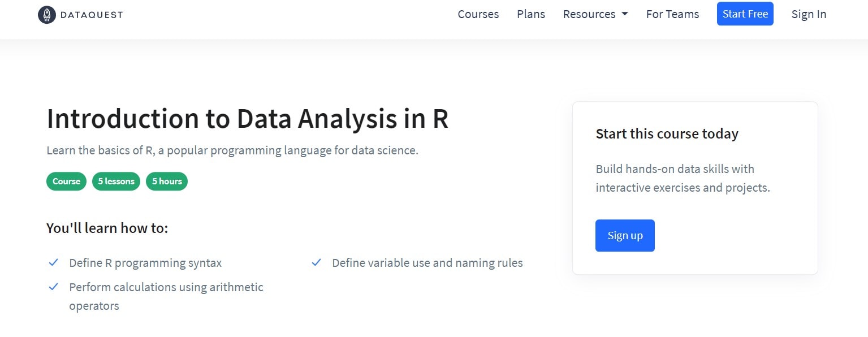Click the green Course badge
868x337 pixels.
point(66,182)
